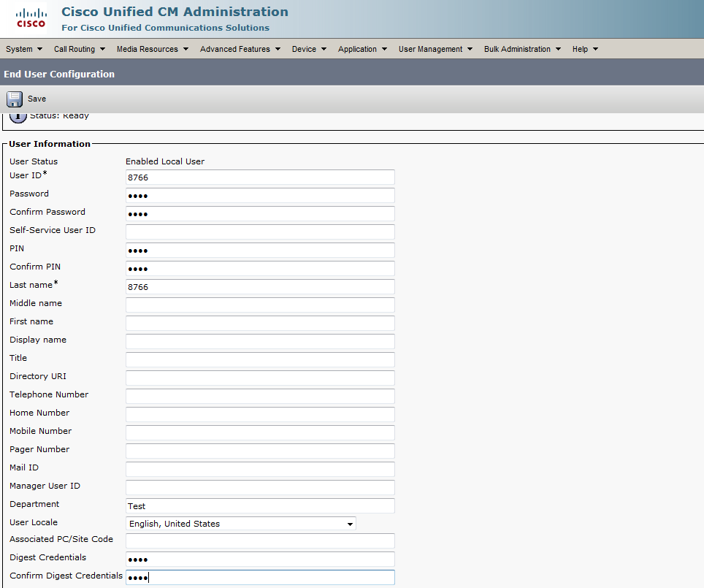Click the User Information section label
Viewport: 704px width, 588px height.
pos(50,144)
